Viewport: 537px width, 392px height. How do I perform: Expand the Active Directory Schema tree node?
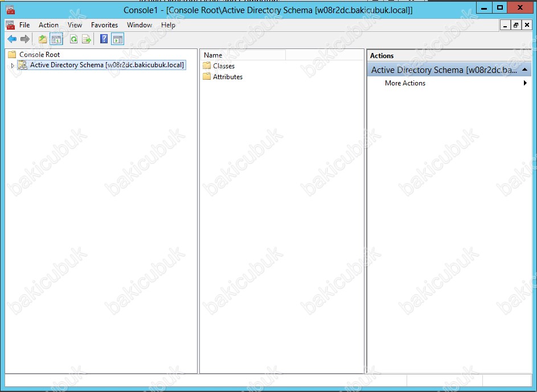(13, 65)
